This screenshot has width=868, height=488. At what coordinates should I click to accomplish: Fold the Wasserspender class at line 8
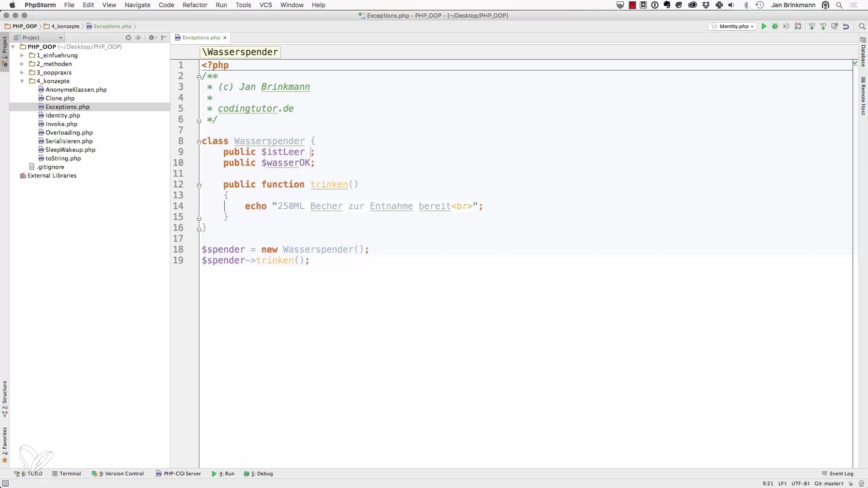click(x=199, y=142)
